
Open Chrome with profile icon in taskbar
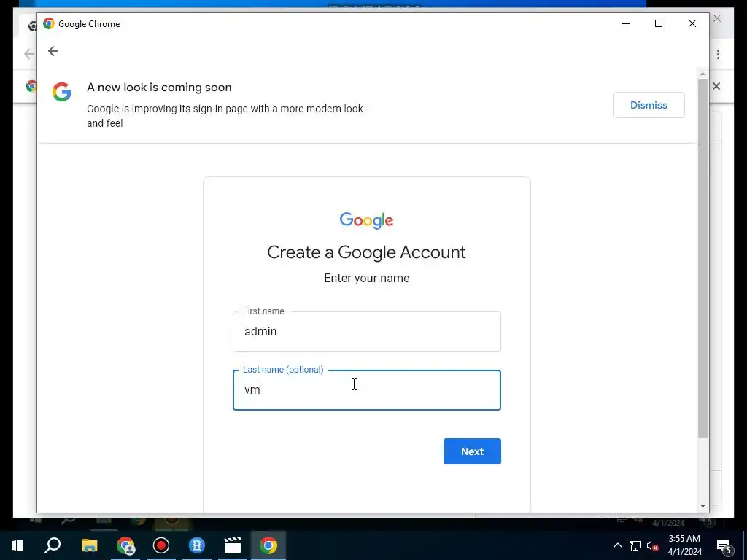click(x=125, y=545)
